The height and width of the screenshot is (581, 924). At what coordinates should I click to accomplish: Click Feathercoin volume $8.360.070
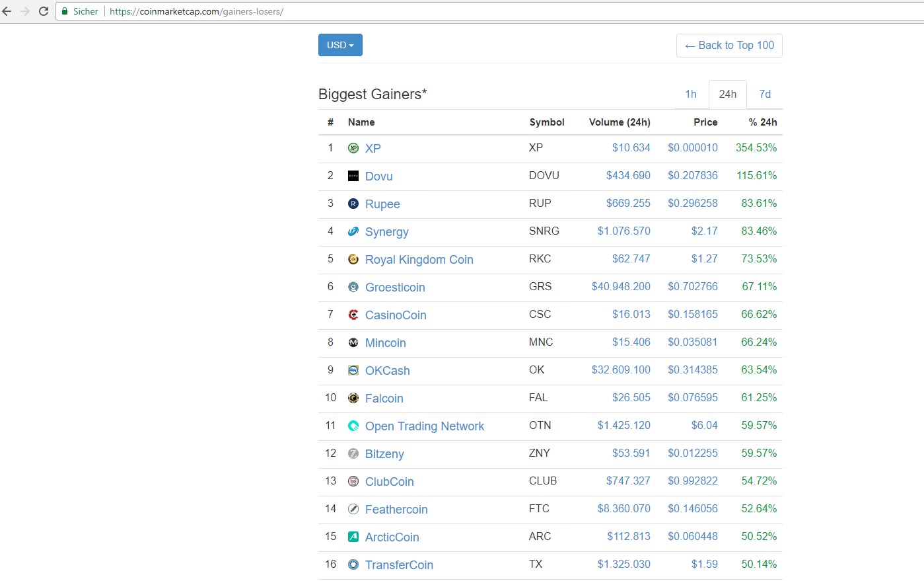pyautogui.click(x=624, y=509)
